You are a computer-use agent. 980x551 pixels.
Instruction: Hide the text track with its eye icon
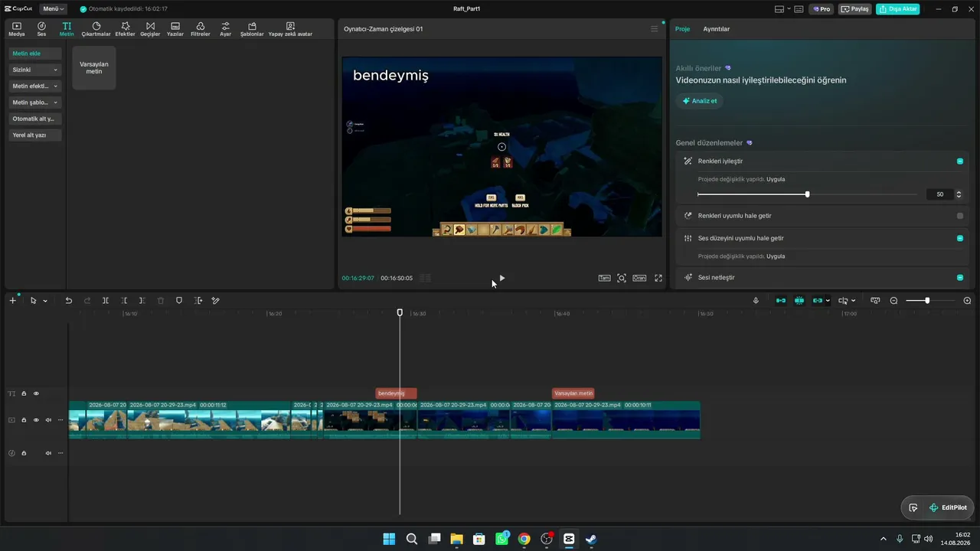coord(36,393)
